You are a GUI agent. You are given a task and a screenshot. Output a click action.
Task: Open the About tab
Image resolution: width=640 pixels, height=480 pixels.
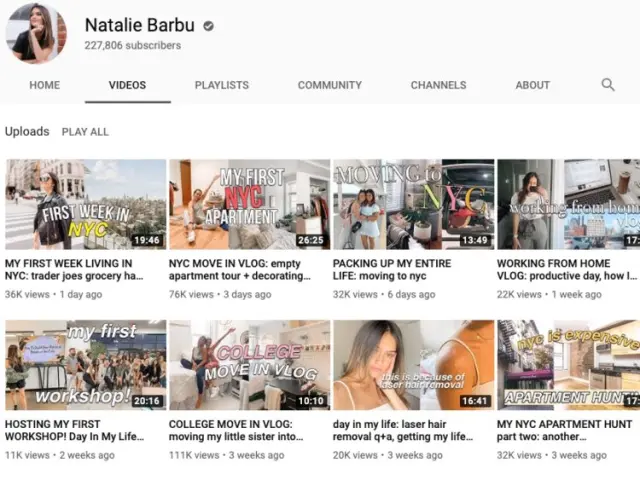coord(532,85)
